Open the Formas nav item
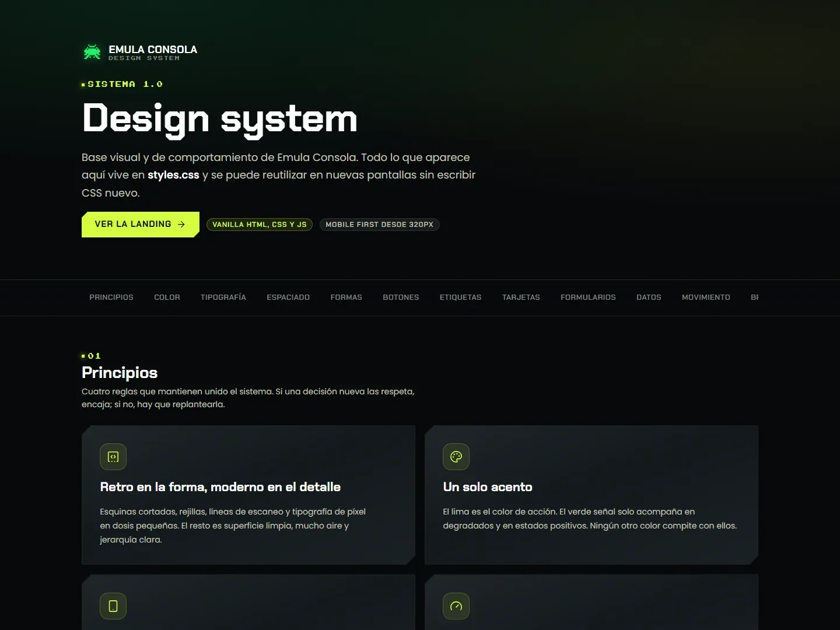This screenshot has height=630, width=840. tap(346, 297)
